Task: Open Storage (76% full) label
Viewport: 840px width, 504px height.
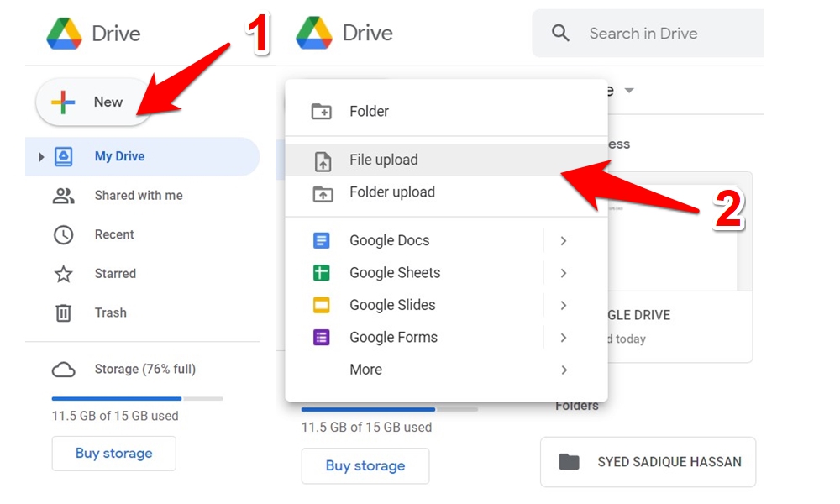Action: click(x=145, y=369)
